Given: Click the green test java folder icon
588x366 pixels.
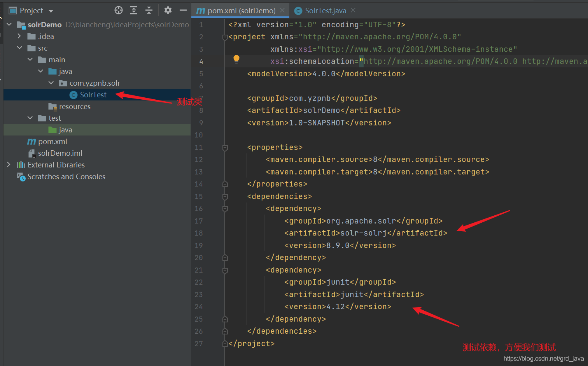Looking at the screenshot, I should pyautogui.click(x=52, y=130).
